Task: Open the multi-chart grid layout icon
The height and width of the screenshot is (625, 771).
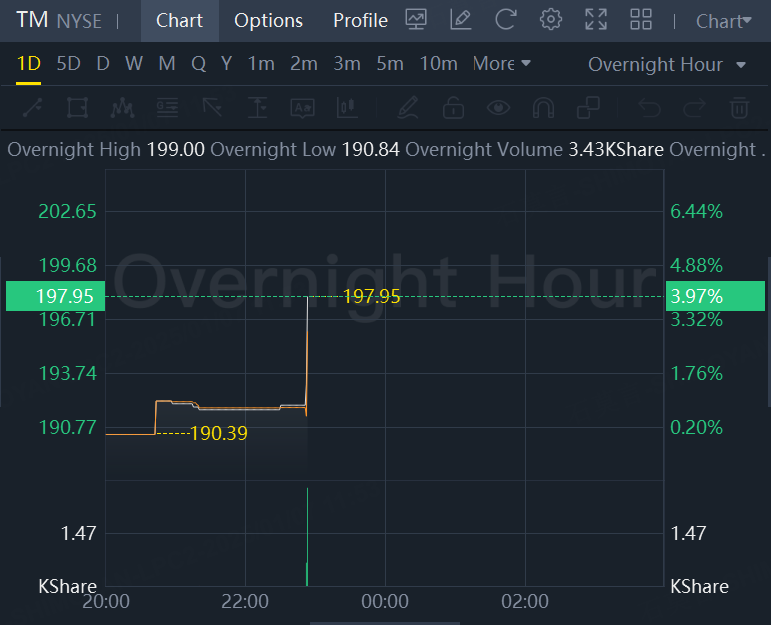Action: pos(641,20)
